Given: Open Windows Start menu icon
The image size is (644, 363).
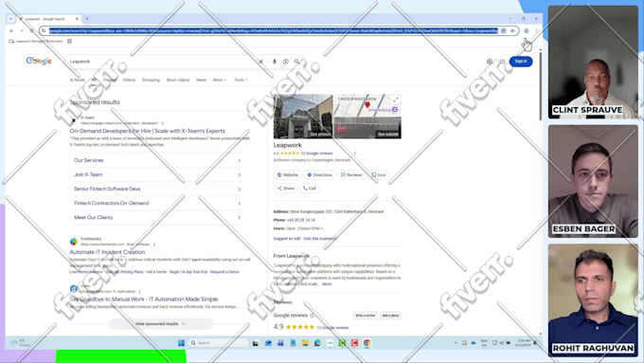Looking at the screenshot, I should (181, 343).
